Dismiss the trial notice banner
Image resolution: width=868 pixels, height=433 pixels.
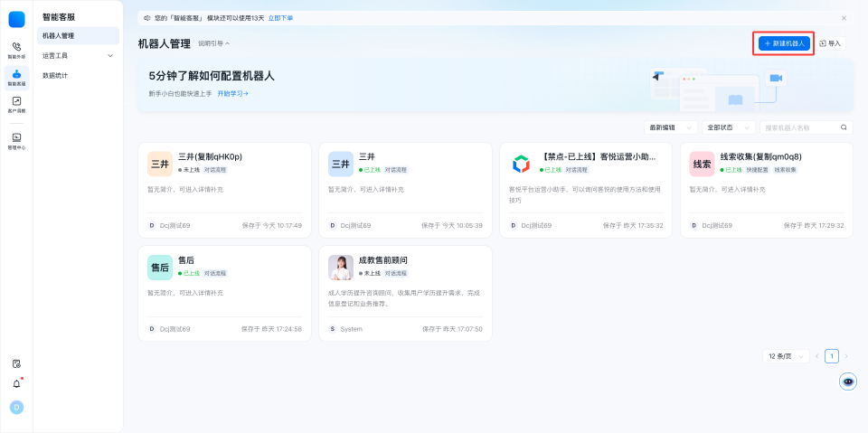(x=844, y=18)
